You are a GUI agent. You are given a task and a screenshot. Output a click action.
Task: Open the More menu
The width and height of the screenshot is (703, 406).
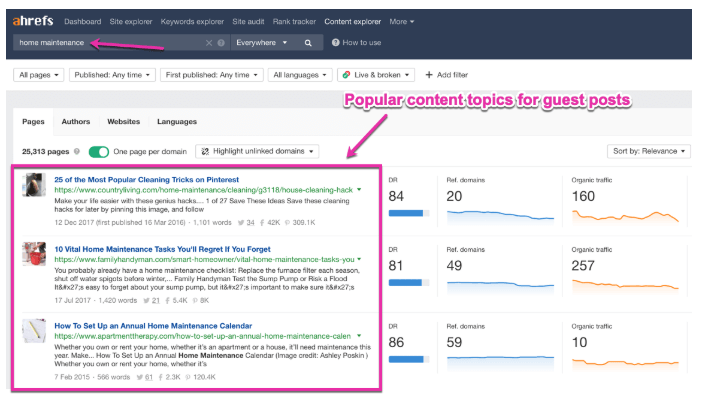pyautogui.click(x=401, y=22)
